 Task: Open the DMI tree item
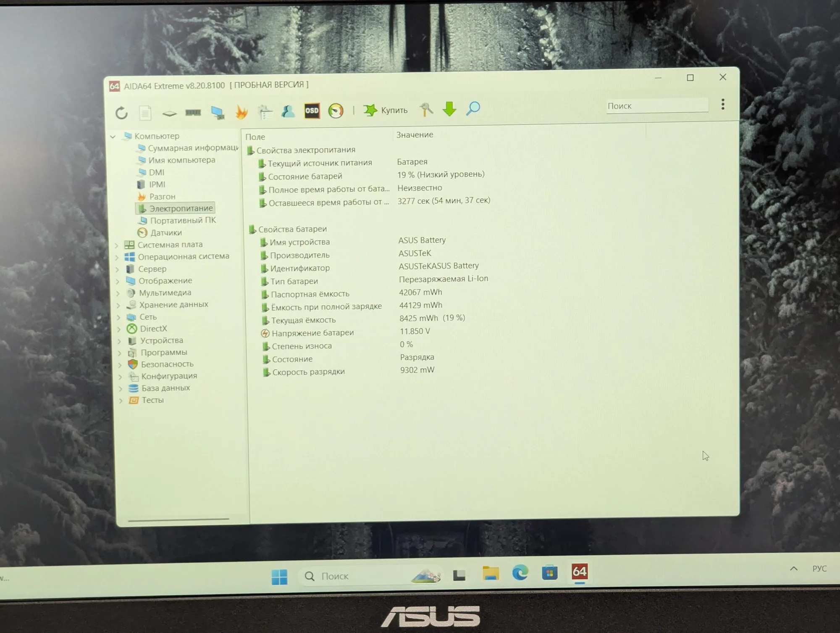(x=151, y=172)
